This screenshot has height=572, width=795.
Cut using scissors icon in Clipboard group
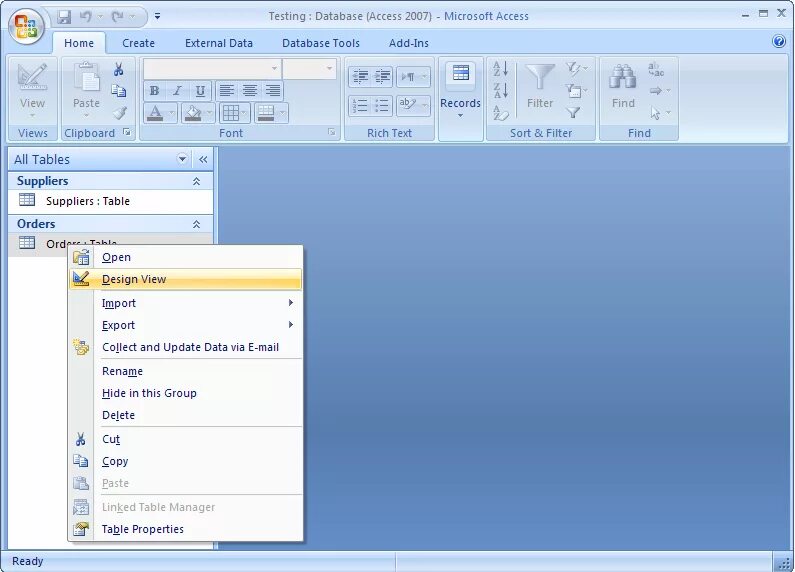click(119, 69)
